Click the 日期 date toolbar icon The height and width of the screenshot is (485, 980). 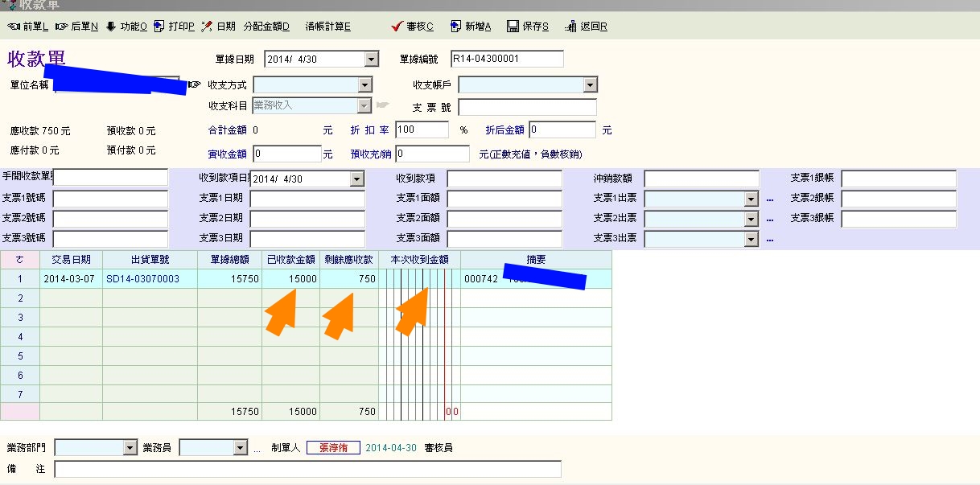click(x=207, y=27)
